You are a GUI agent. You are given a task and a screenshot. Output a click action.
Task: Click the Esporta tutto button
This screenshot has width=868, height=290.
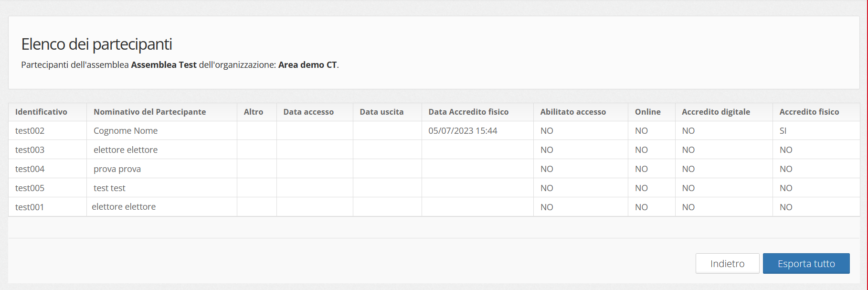806,263
